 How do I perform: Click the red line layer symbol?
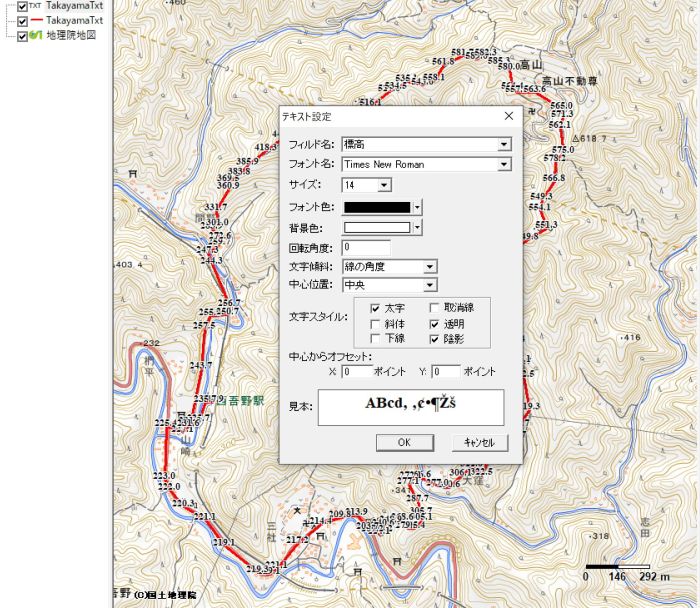point(35,20)
